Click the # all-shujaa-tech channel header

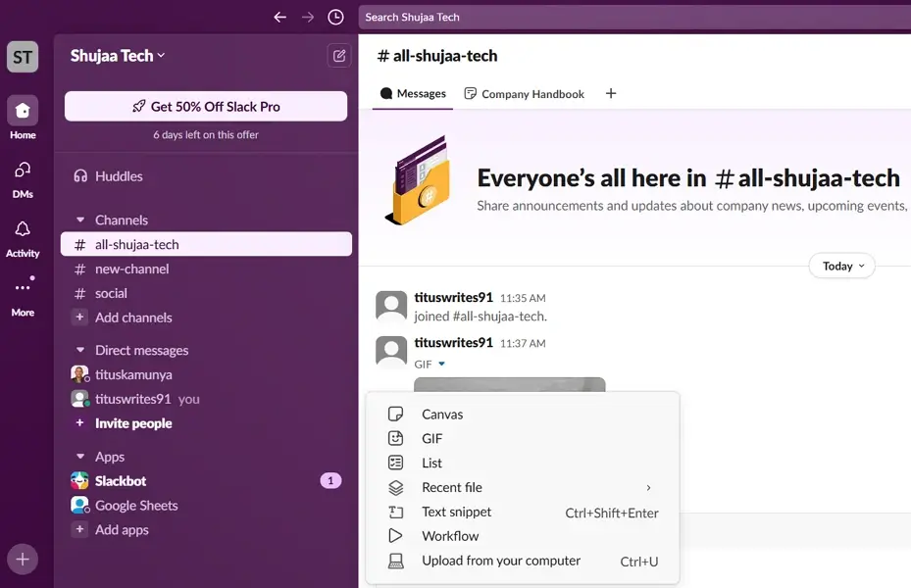click(x=437, y=56)
